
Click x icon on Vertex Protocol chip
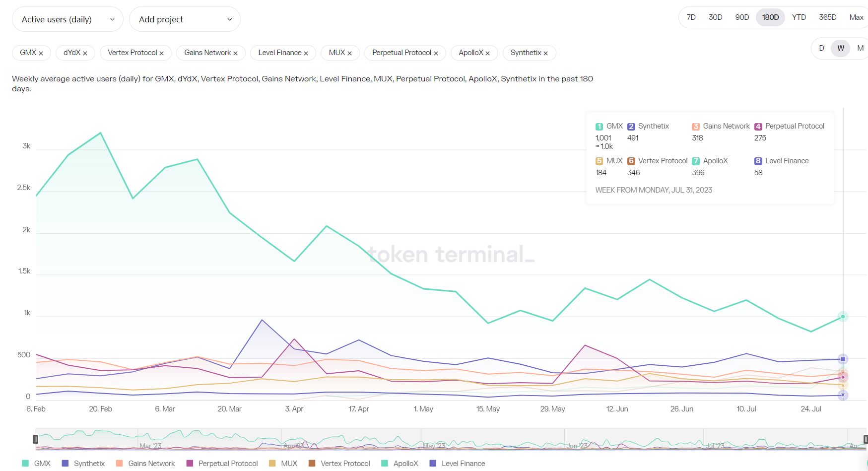click(161, 53)
